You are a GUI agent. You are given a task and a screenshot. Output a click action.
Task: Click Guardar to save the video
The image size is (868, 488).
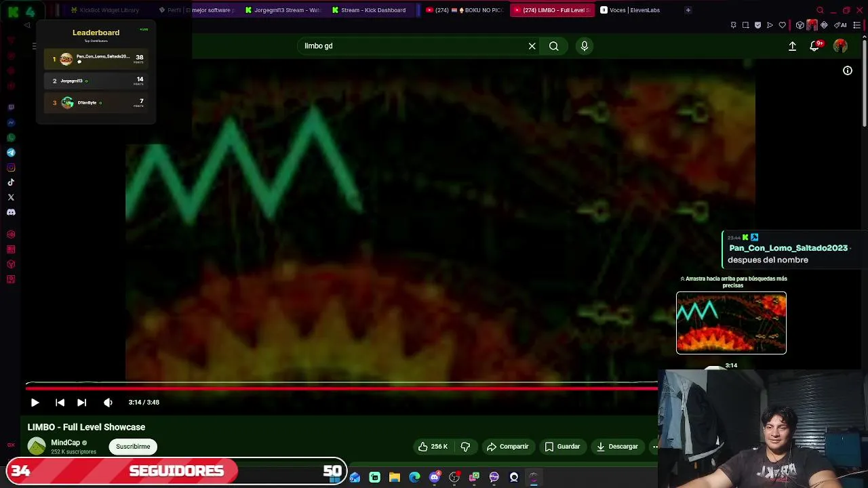point(562,447)
